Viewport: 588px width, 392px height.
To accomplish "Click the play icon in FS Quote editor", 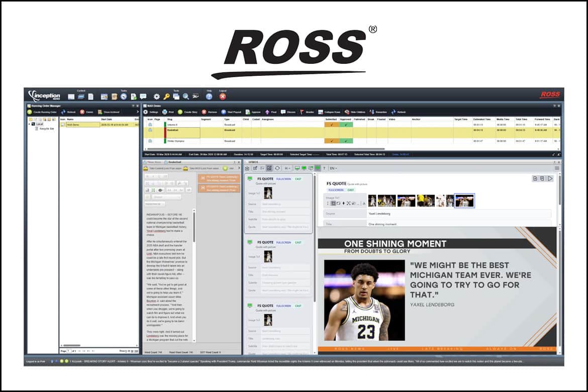I will 550,178.
